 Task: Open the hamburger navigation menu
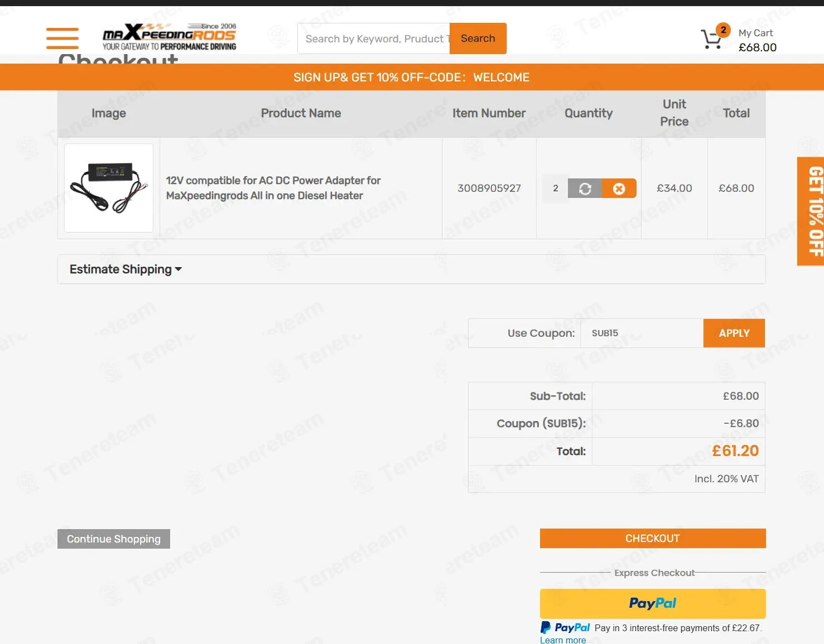(62, 38)
